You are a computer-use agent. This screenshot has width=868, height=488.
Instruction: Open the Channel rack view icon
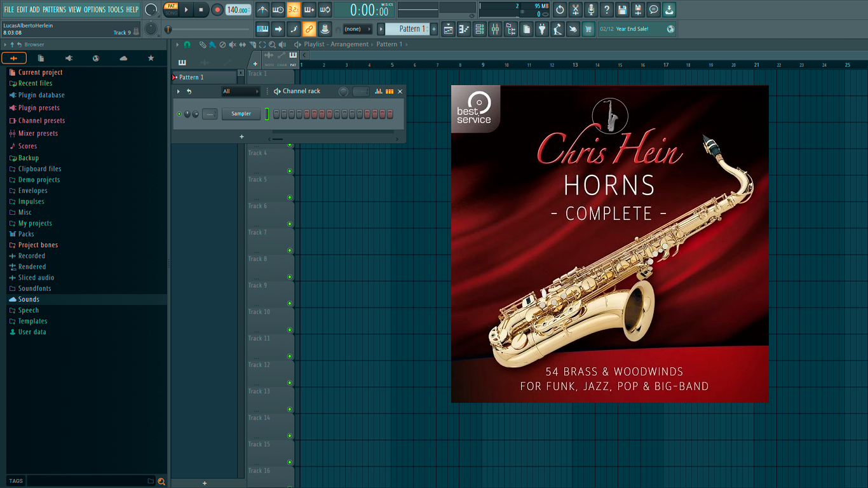tap(480, 29)
